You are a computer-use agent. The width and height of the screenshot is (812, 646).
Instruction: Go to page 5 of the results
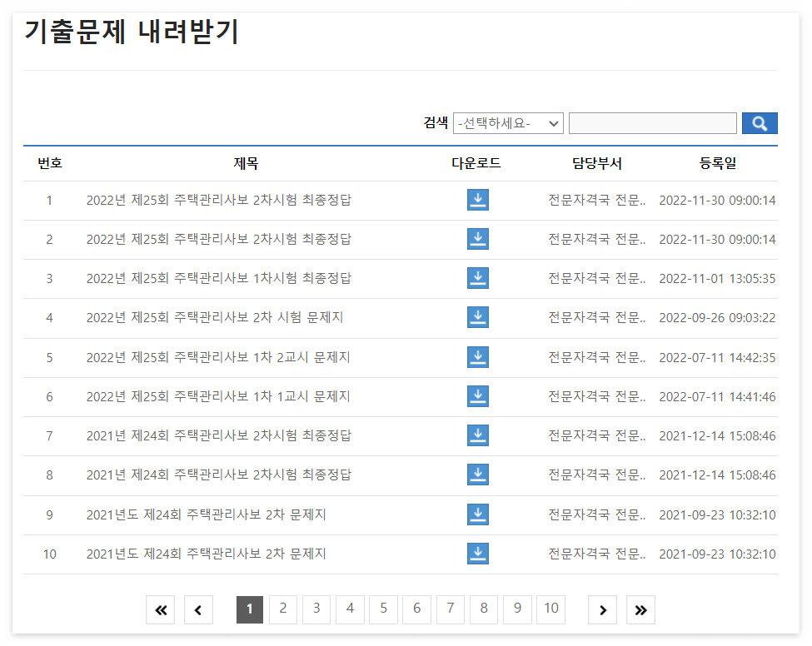click(383, 609)
